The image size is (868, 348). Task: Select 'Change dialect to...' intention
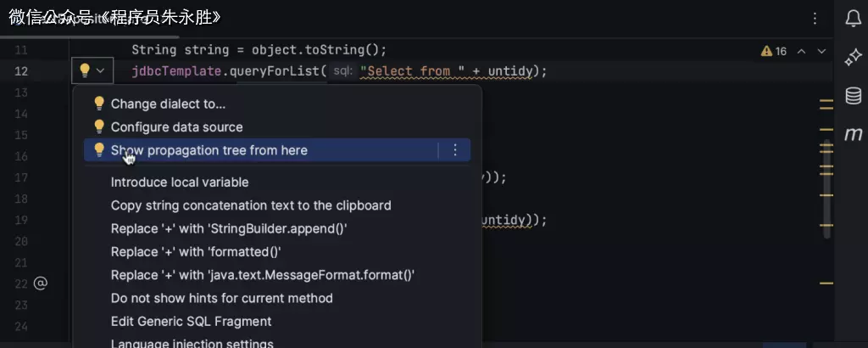(168, 104)
